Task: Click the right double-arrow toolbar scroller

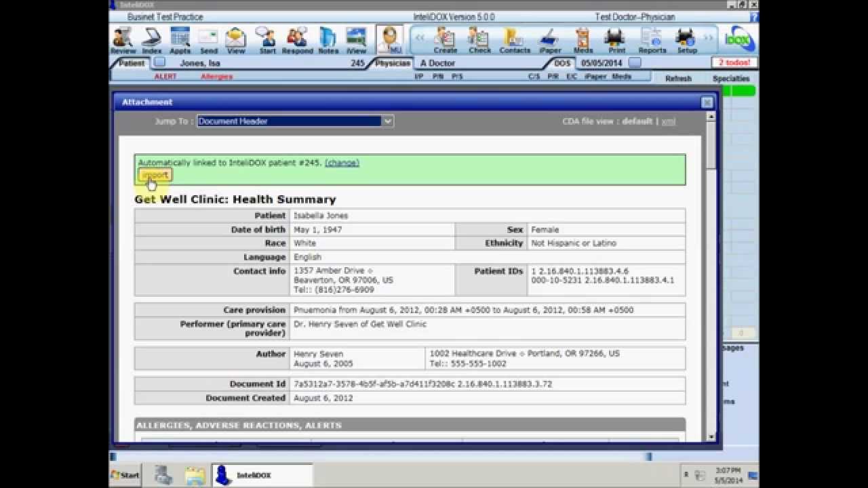Action: click(x=709, y=37)
